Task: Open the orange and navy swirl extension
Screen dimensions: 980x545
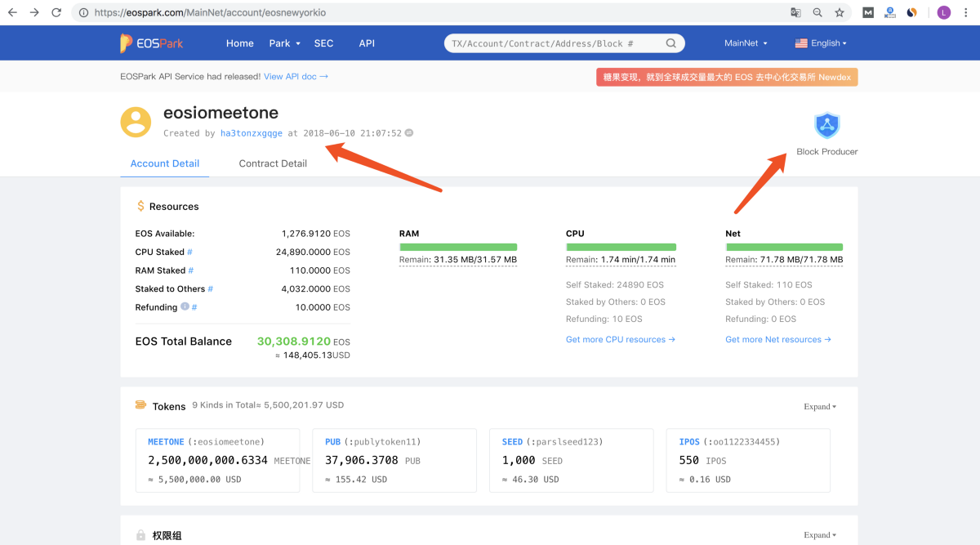Action: point(912,13)
